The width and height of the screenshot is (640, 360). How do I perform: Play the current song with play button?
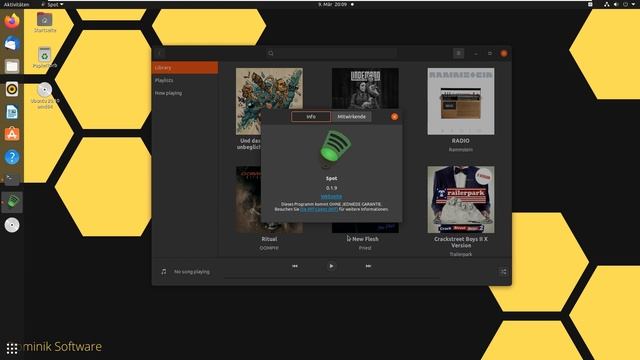(x=331, y=266)
